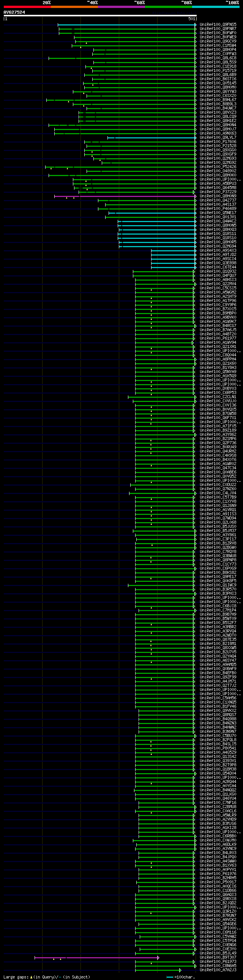Click label UniRef100_P80541
This screenshot has height=980, width=243.
click(x=218, y=748)
